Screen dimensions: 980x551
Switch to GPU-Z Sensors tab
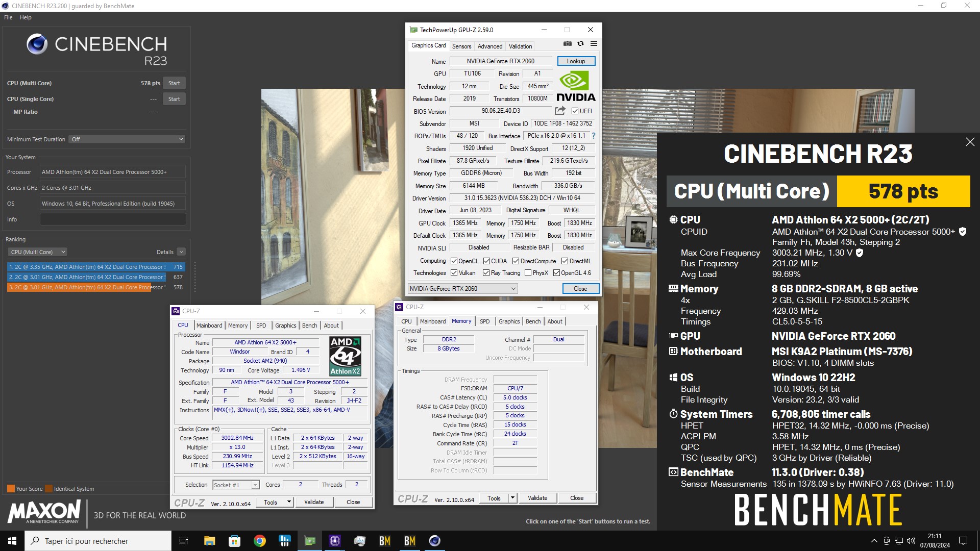tap(461, 46)
